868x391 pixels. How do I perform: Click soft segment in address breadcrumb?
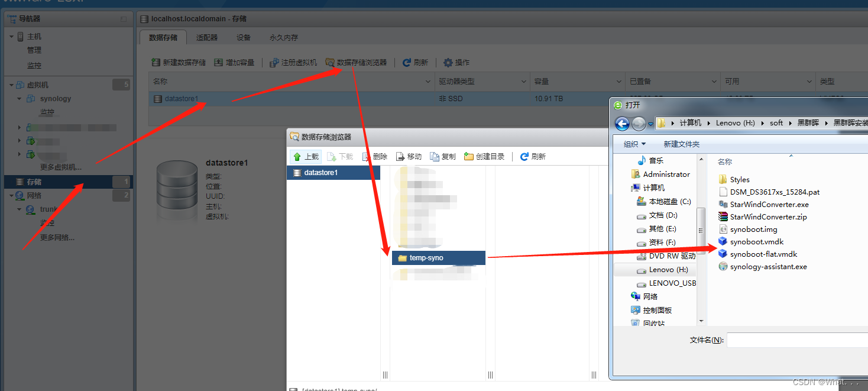(776, 123)
